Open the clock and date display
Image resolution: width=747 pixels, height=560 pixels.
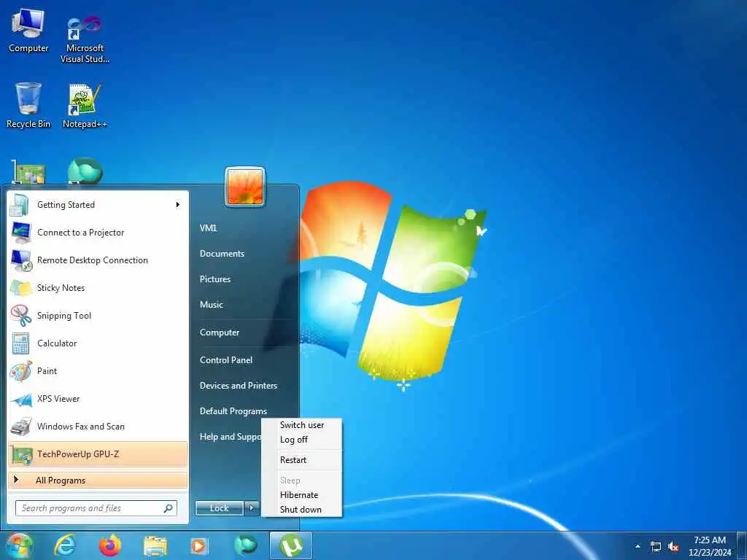(x=710, y=546)
